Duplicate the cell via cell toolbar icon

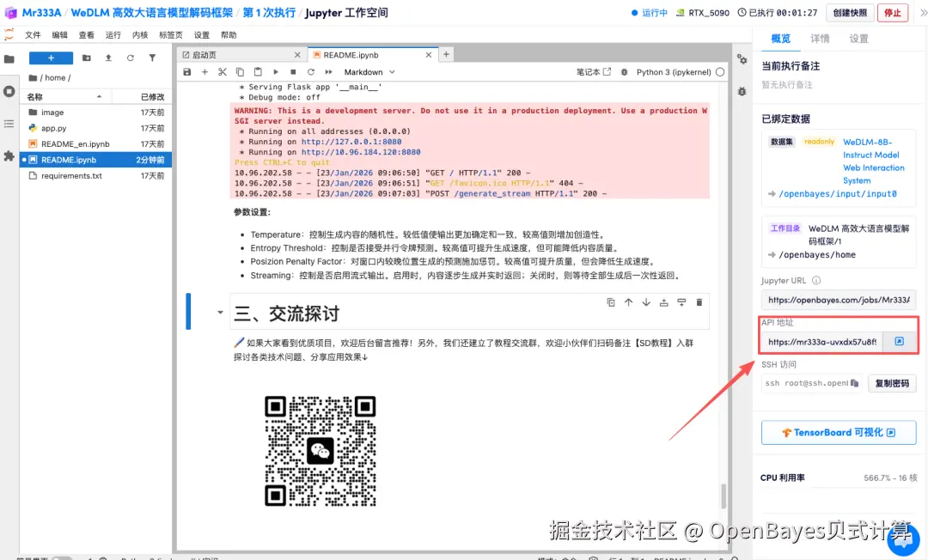(x=611, y=302)
